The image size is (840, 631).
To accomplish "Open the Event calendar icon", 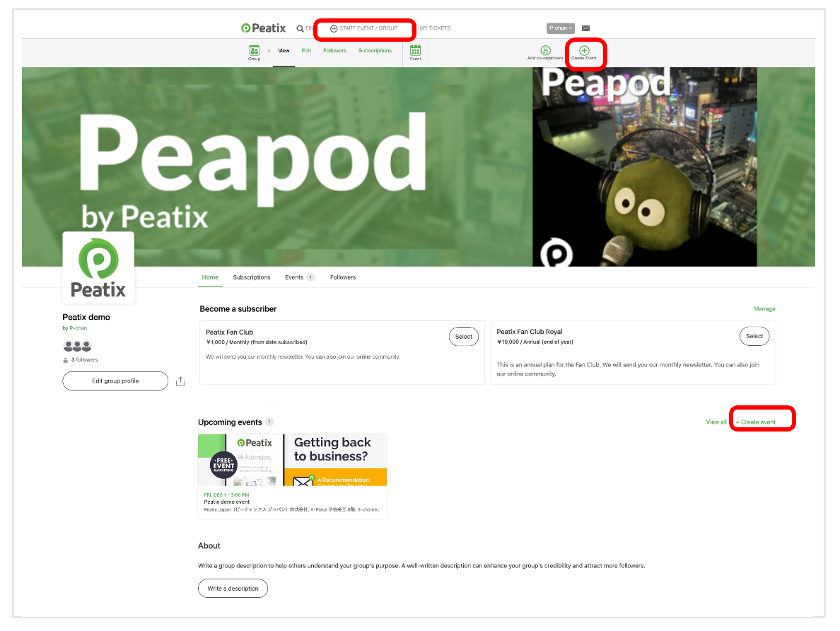I will [x=415, y=52].
